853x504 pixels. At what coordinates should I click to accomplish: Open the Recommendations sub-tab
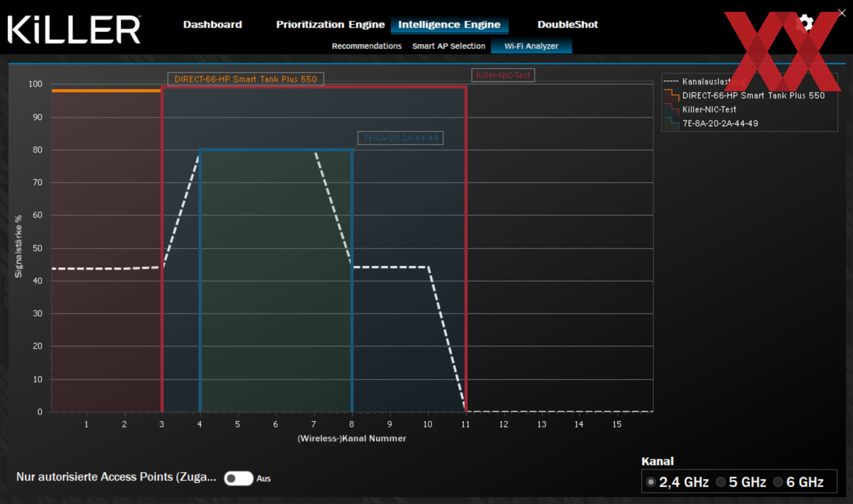point(366,46)
